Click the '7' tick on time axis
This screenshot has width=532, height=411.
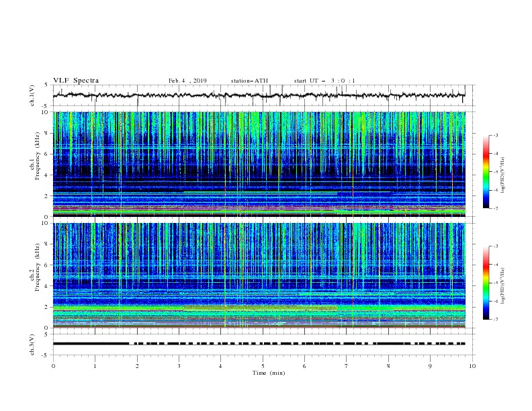347,366
